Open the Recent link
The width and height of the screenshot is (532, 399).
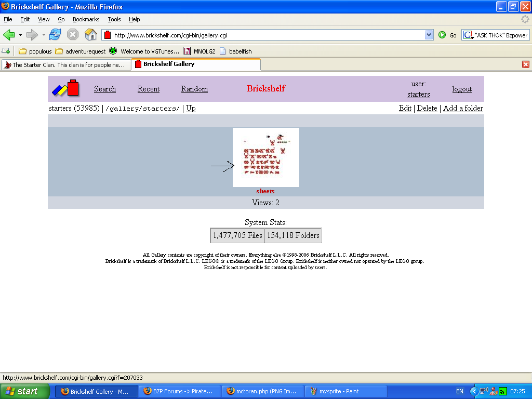click(148, 89)
